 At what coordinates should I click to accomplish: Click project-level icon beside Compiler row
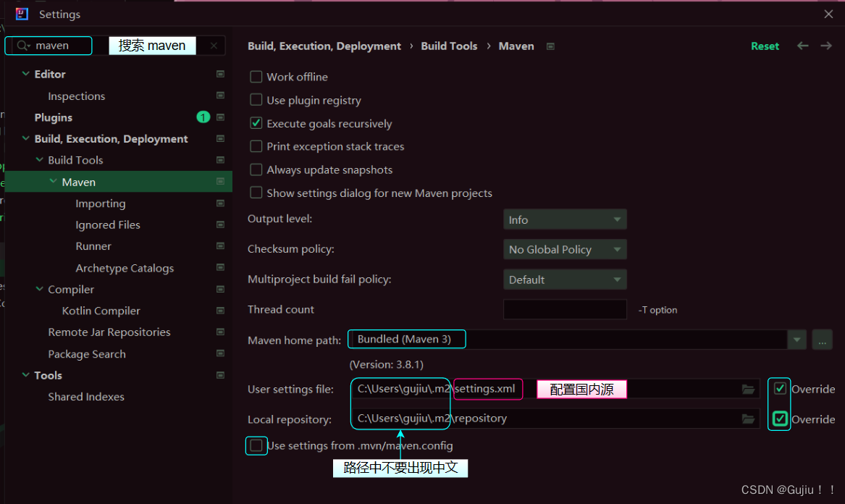pos(220,290)
